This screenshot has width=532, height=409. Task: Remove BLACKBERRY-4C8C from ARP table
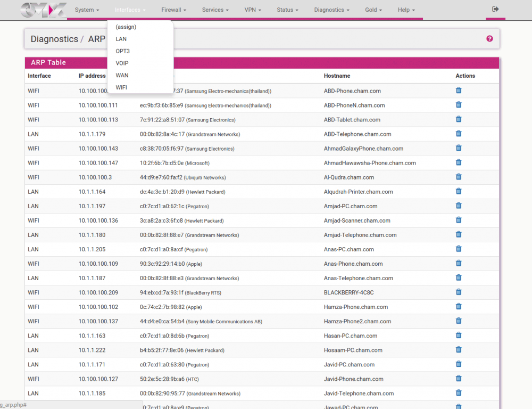(x=459, y=292)
